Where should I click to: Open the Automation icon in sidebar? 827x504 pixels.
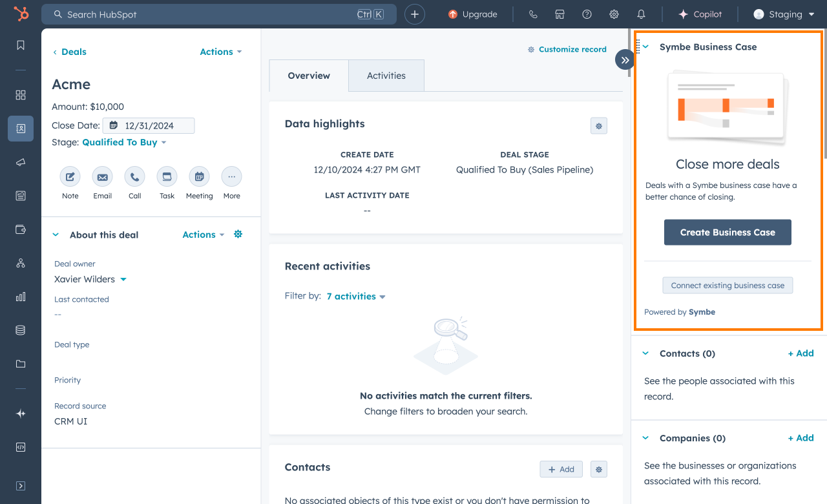[x=21, y=263]
